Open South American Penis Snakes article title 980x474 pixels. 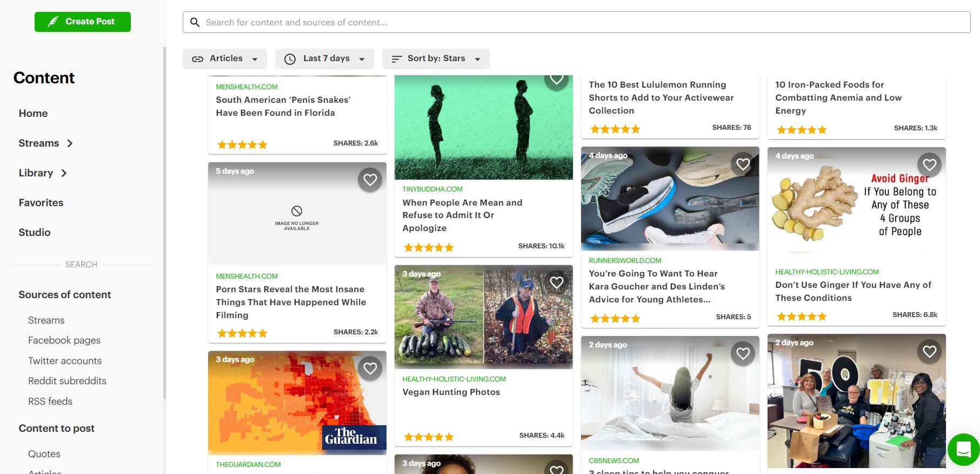pyautogui.click(x=283, y=107)
